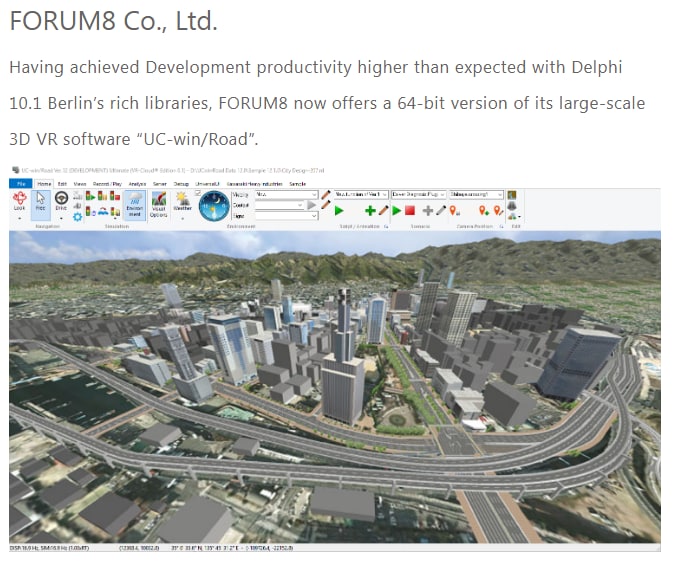Open Visual Options
Screen dimensions: 685x574
[x=159, y=205]
